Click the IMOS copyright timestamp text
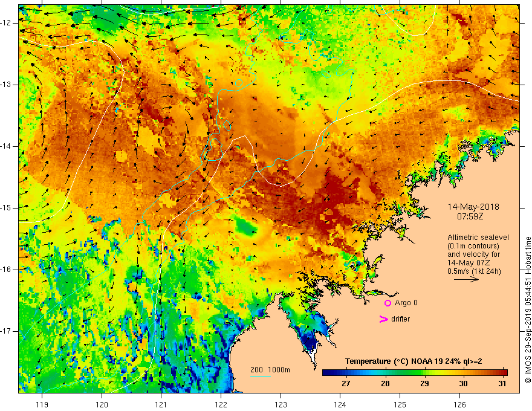The height and width of the screenshot is (411, 532). (x=528, y=310)
